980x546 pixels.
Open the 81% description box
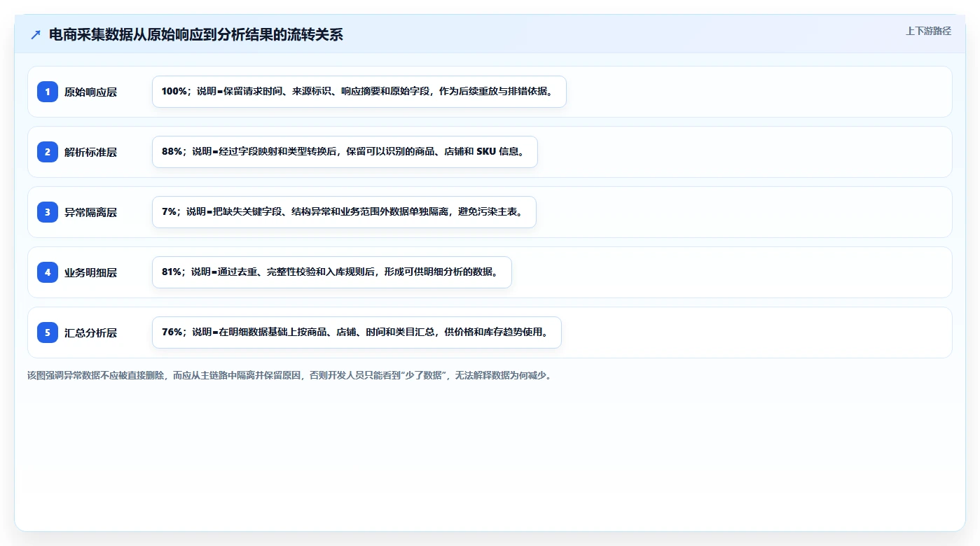[x=332, y=272]
